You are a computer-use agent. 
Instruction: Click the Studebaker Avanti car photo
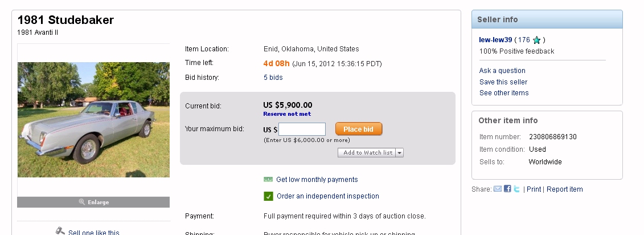coord(93,119)
